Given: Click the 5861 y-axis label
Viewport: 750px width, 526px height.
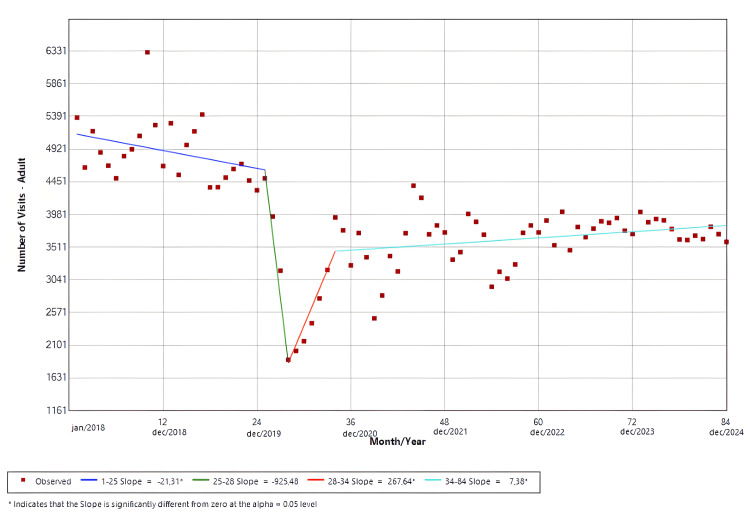Looking at the screenshot, I should click(55, 83).
